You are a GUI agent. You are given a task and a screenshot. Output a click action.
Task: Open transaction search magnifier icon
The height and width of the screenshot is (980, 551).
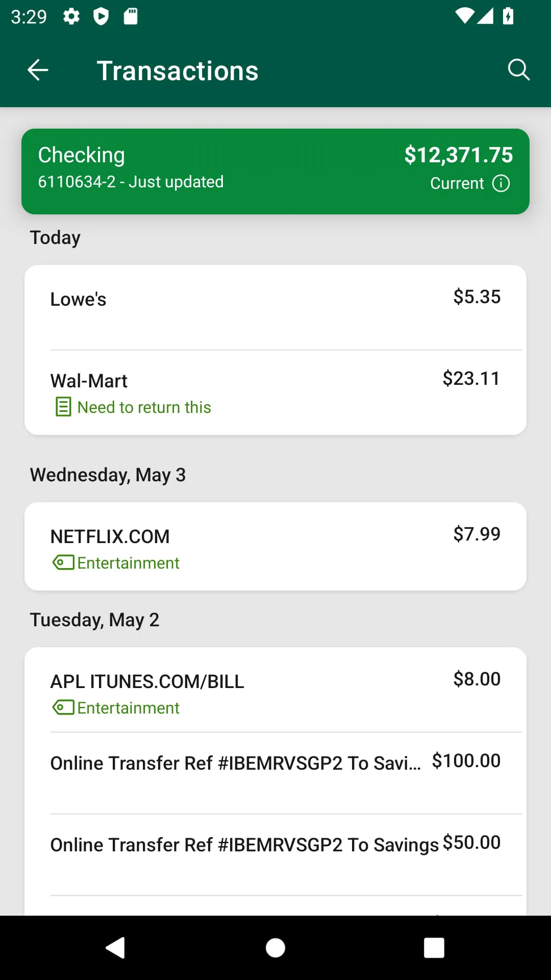click(518, 70)
